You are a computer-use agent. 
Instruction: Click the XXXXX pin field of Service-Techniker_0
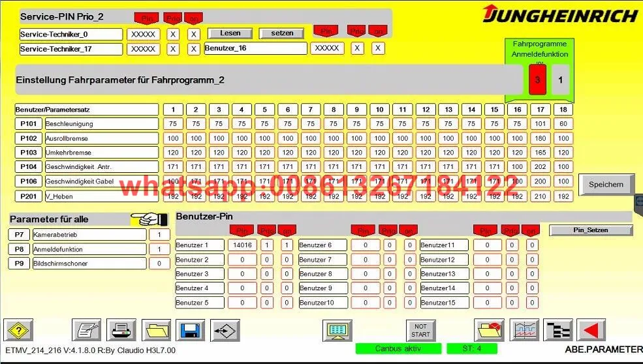coord(143,35)
